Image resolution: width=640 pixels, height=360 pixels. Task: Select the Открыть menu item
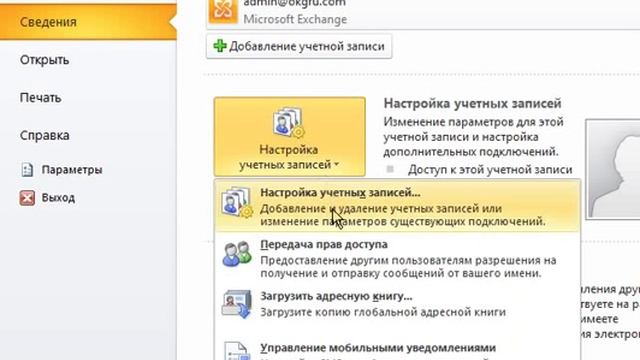click(44, 60)
